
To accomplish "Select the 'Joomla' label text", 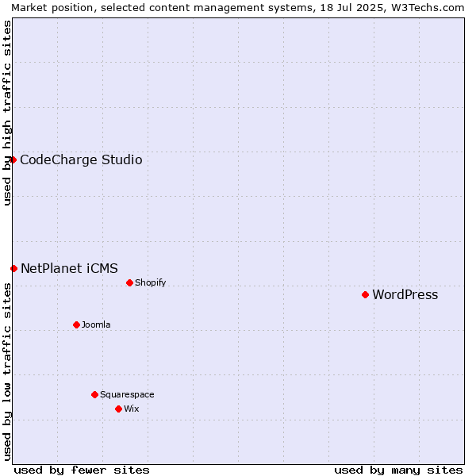I will click(96, 324).
